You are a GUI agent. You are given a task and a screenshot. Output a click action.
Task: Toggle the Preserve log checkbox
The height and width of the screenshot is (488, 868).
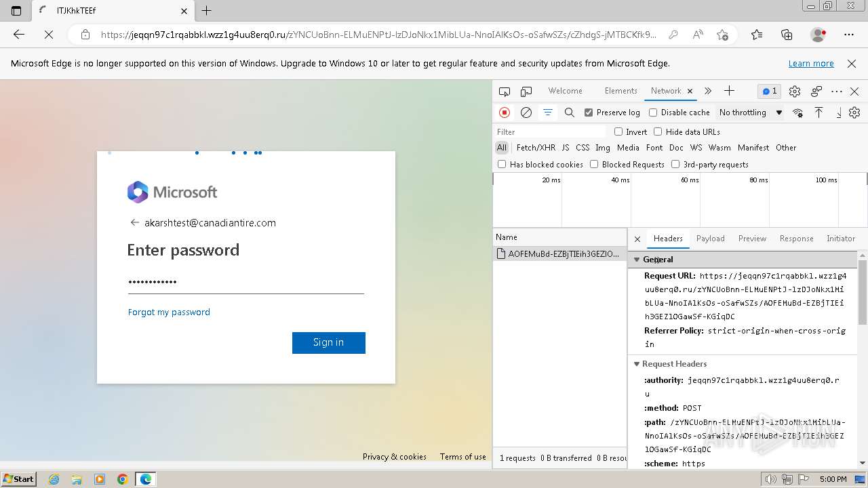click(x=589, y=113)
